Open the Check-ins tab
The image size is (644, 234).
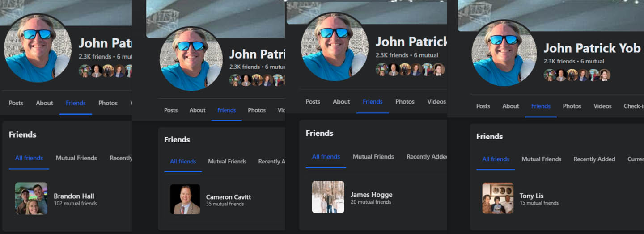coord(633,106)
